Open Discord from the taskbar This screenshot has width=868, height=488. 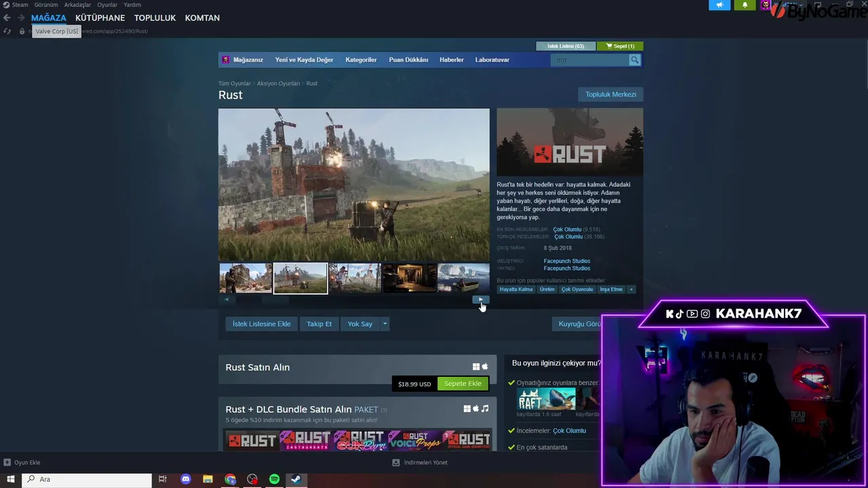pyautogui.click(x=186, y=479)
